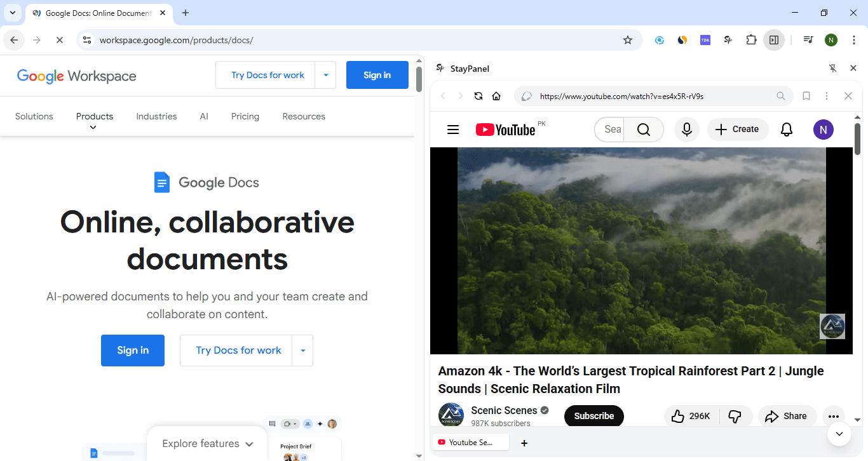Click the YouTube logo
868x461 pixels.
tap(506, 129)
